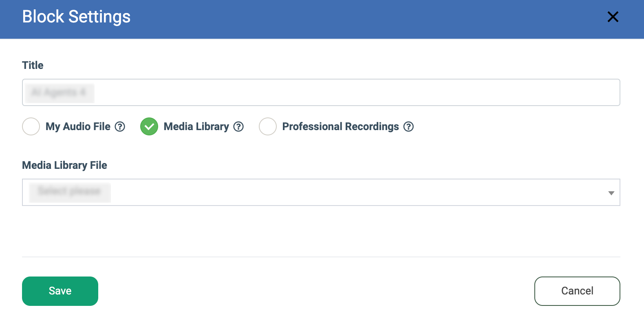This screenshot has width=644, height=323.
Task: Click the "Media Library File" field label
Action: pos(64,165)
